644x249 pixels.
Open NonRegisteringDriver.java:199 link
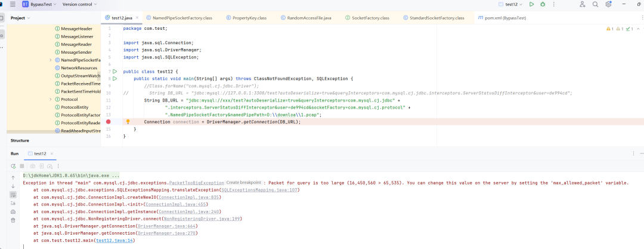pos(203,219)
